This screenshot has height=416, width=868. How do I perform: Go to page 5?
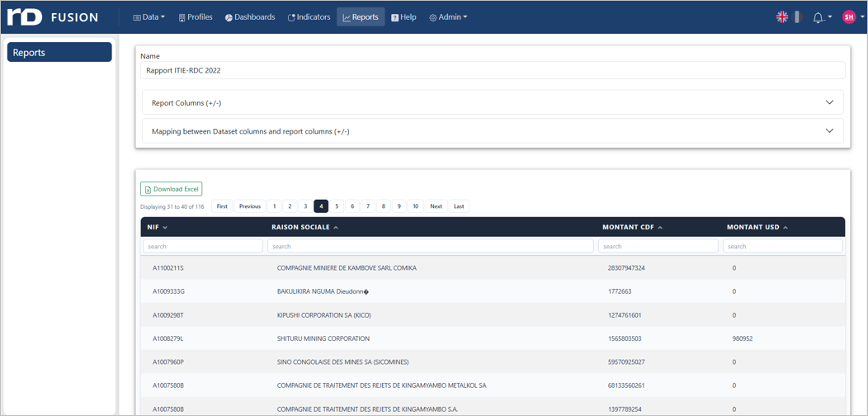337,206
